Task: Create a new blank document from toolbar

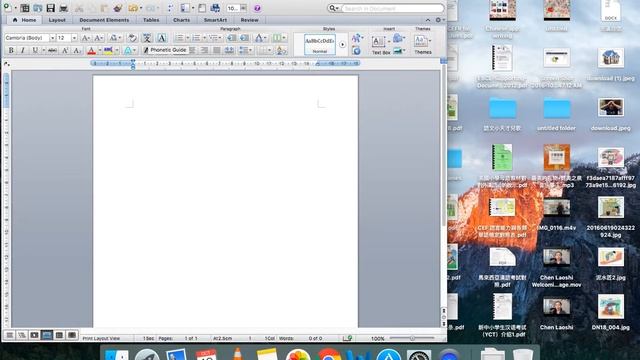Action: tap(7, 8)
